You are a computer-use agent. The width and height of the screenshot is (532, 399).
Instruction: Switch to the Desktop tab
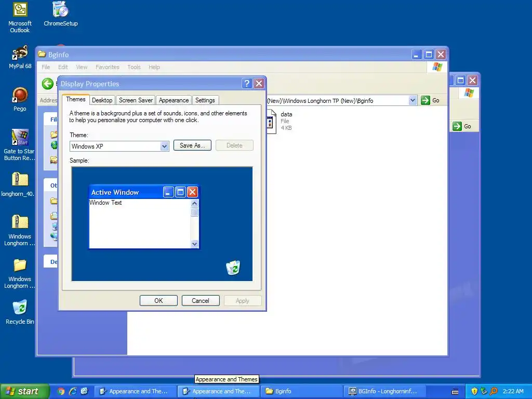[102, 100]
